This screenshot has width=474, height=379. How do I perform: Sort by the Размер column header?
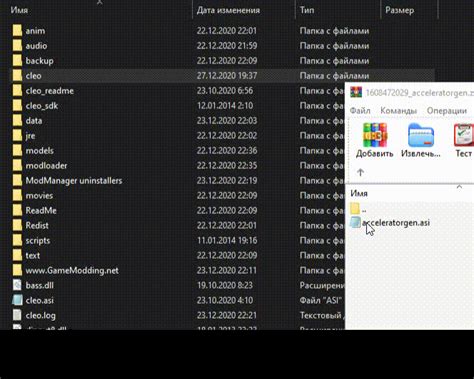click(x=399, y=10)
